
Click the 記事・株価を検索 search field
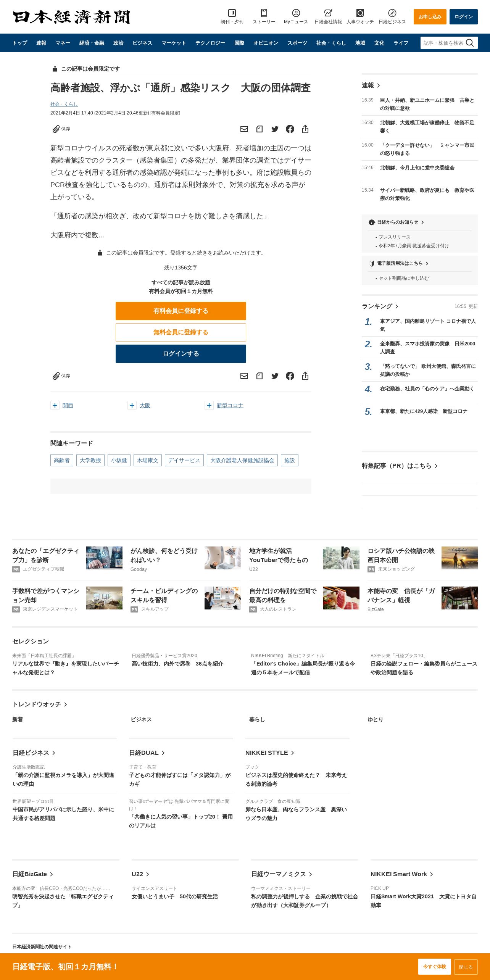click(x=443, y=43)
